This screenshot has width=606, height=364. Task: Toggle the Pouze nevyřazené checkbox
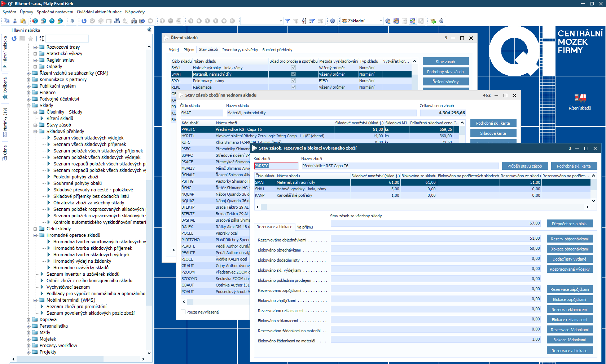point(183,312)
